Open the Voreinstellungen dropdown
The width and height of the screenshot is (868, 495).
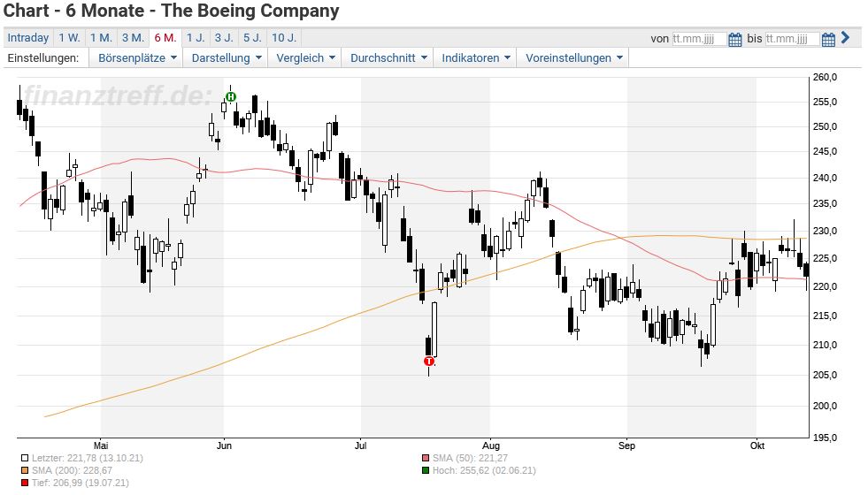(x=573, y=58)
